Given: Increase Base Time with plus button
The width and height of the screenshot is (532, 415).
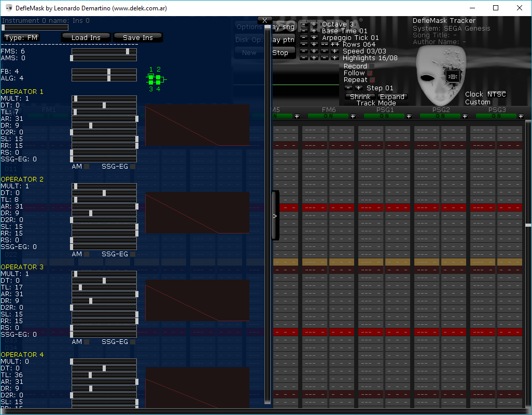Looking at the screenshot, I should click(314, 31).
